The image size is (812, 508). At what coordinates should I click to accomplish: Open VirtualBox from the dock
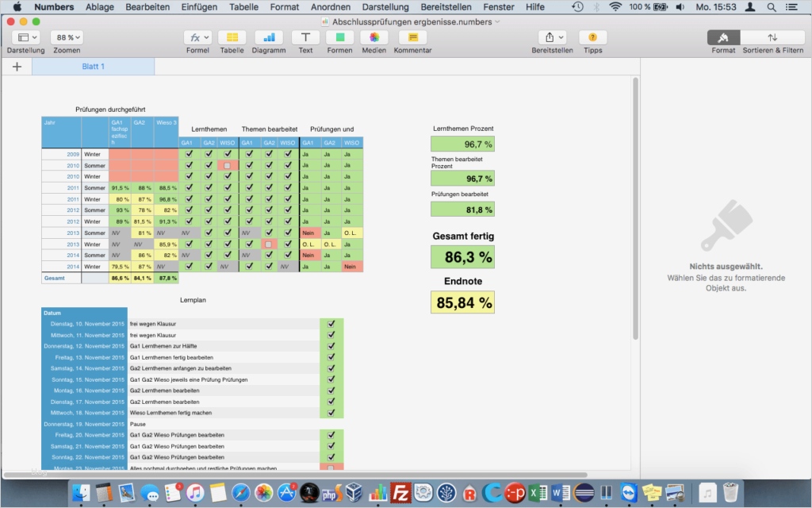click(354, 492)
